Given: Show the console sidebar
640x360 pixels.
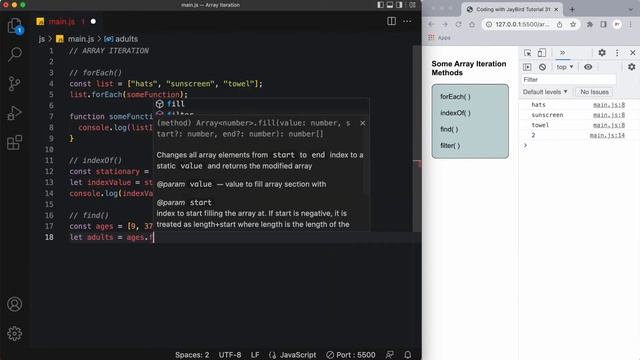Looking at the screenshot, I should tap(527, 67).
